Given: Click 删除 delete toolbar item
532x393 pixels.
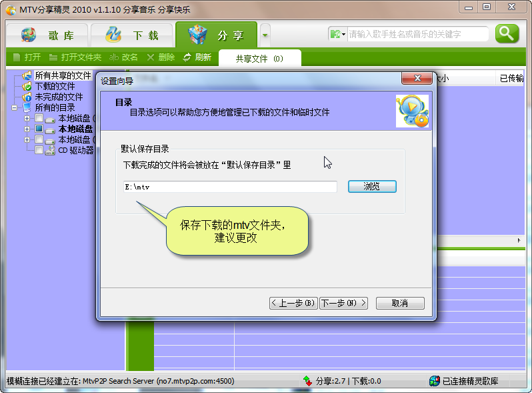Looking at the screenshot, I should [161, 57].
